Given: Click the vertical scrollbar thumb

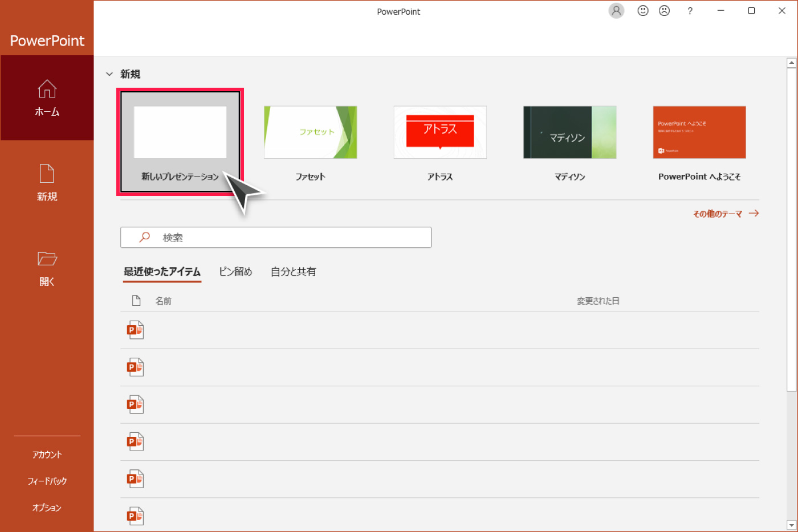Looking at the screenshot, I should point(791,230).
